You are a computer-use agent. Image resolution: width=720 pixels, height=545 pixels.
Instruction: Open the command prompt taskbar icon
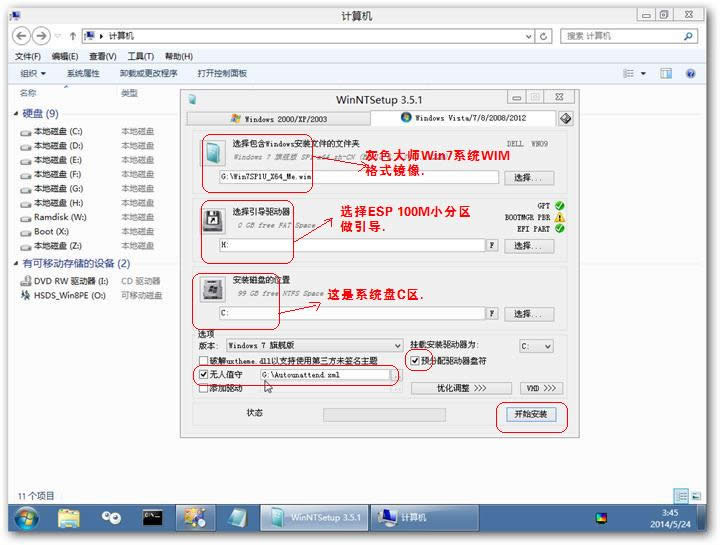(152, 517)
